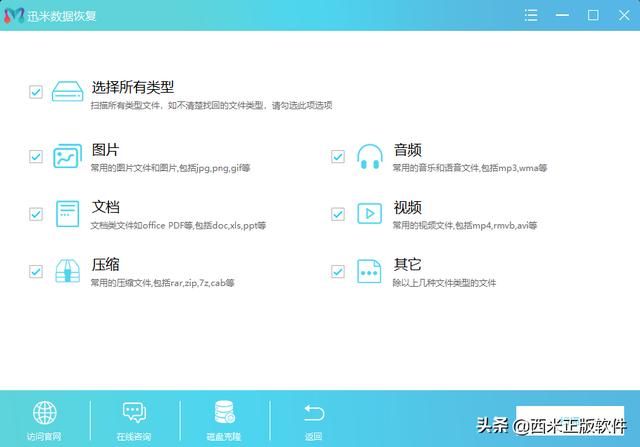Toggle the 音频 audio checkbox
The image size is (640, 447).
coord(338,157)
